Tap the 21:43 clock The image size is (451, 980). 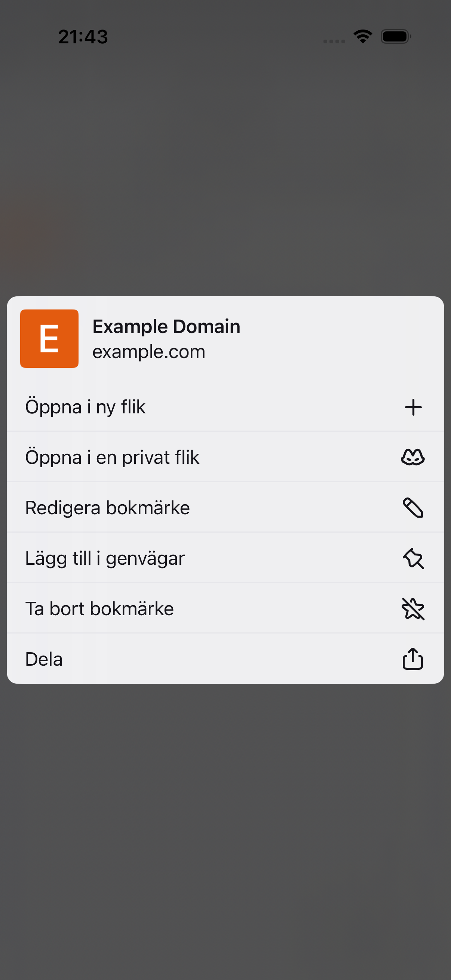tap(83, 37)
